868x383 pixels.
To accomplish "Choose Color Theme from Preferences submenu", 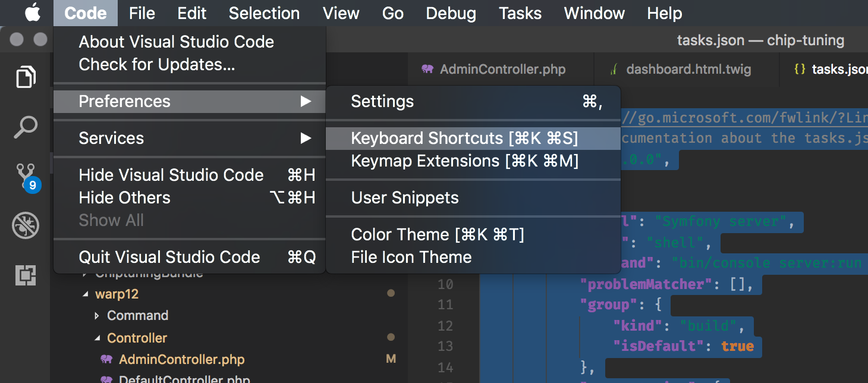I will click(x=437, y=235).
